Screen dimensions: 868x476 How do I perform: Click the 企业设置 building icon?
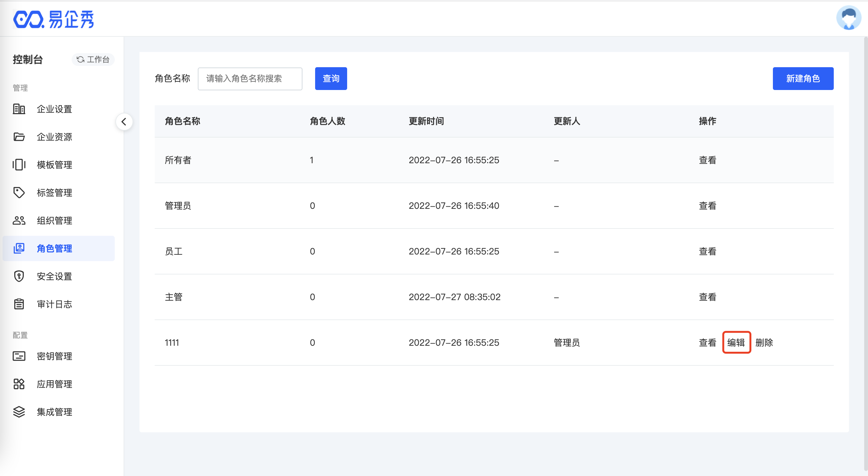[x=19, y=109]
